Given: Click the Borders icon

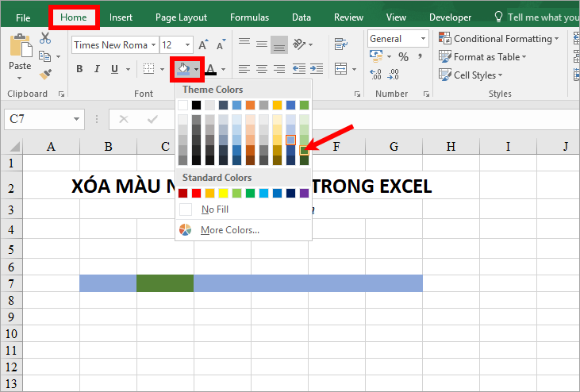Looking at the screenshot, I should point(148,69).
